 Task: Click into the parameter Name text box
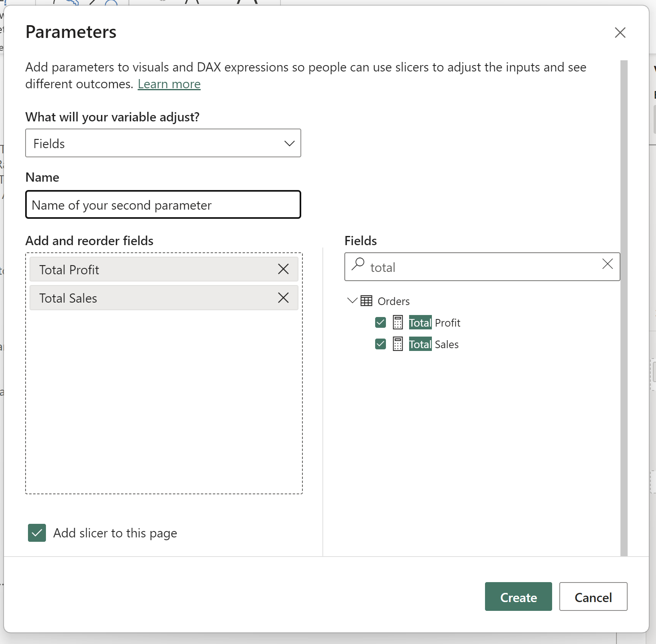point(163,205)
